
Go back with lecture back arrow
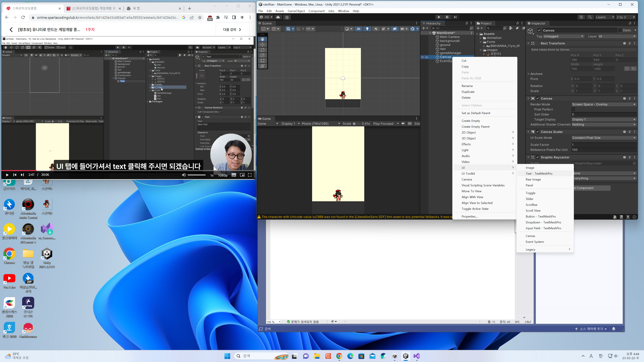pyautogui.click(x=11, y=29)
